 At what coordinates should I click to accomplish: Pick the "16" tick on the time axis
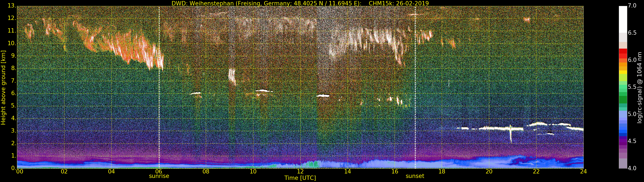395,172
